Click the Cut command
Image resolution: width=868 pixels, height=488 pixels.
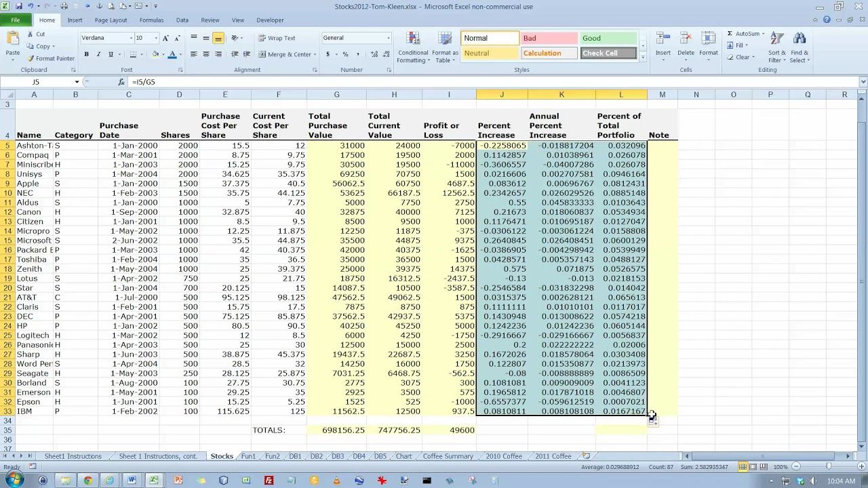(x=36, y=34)
